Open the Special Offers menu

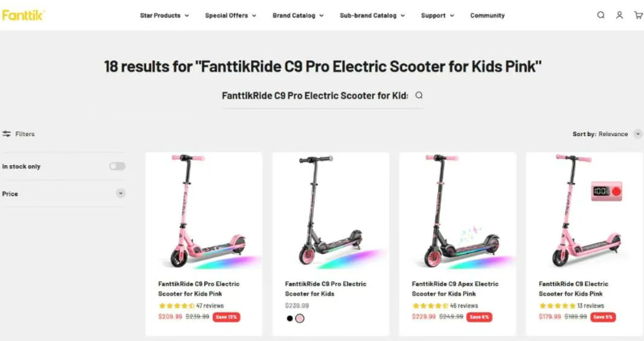click(230, 15)
